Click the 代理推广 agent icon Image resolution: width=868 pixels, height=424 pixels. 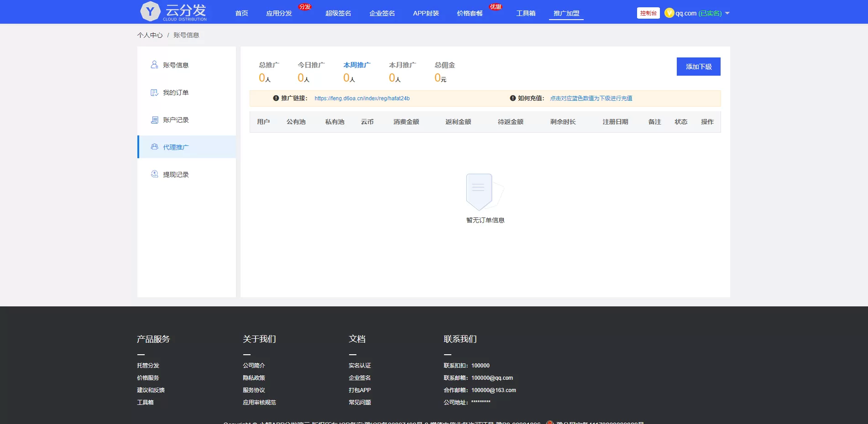point(154,147)
